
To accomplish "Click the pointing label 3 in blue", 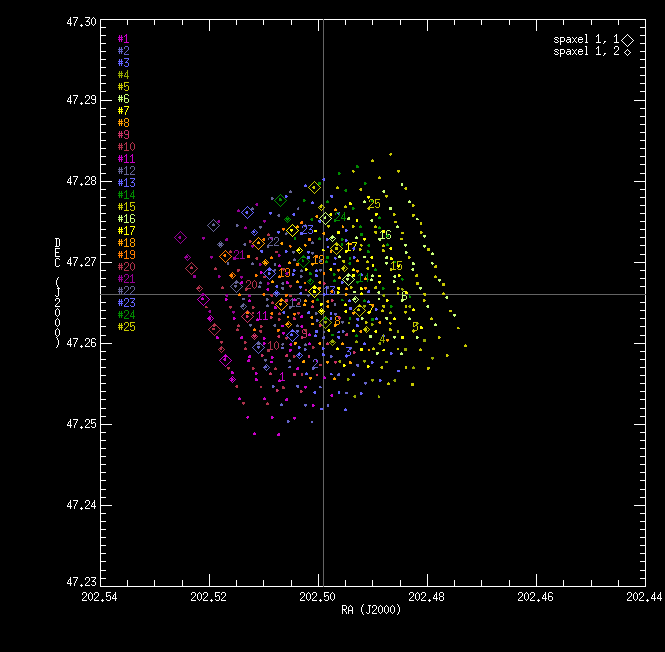I will (349, 352).
